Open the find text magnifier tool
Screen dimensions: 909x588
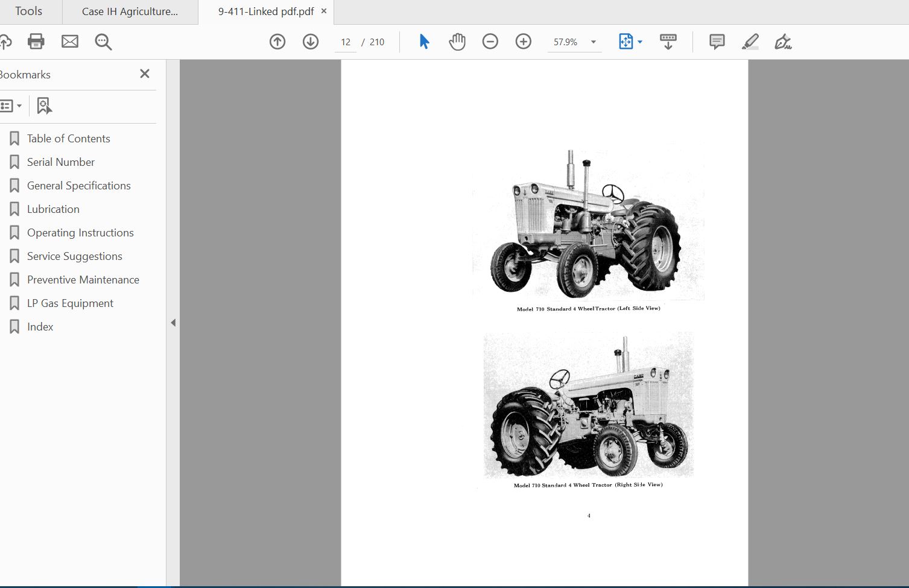pos(103,42)
